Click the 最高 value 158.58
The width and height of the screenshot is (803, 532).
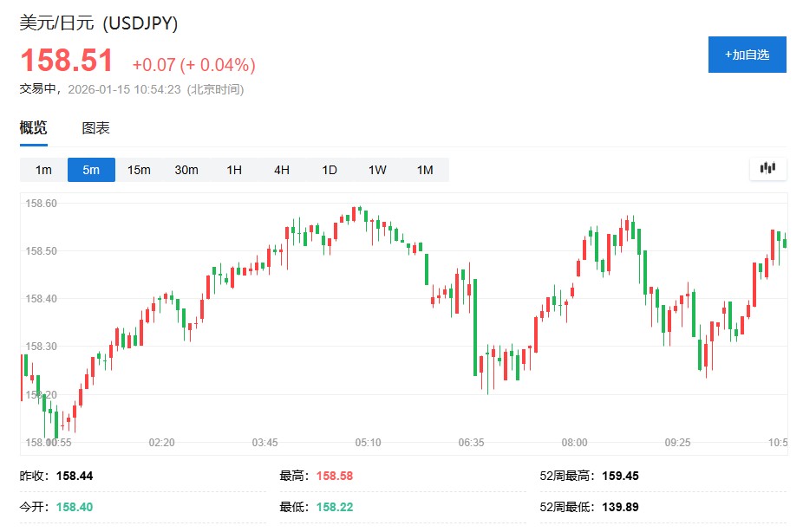tap(334, 476)
